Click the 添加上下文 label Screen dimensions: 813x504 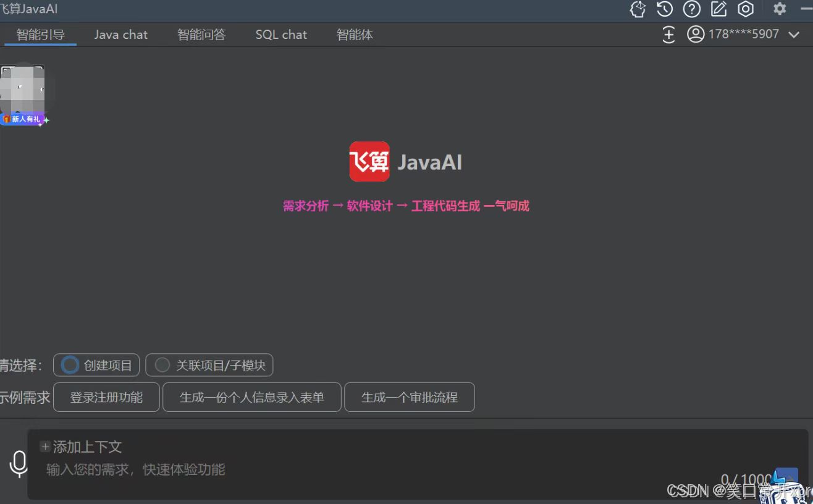[x=88, y=447]
